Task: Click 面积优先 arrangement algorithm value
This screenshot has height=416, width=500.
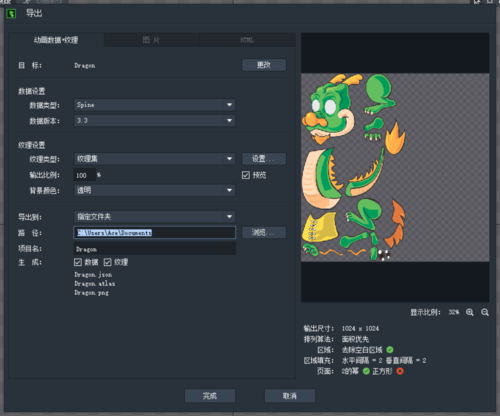Action: [355, 339]
